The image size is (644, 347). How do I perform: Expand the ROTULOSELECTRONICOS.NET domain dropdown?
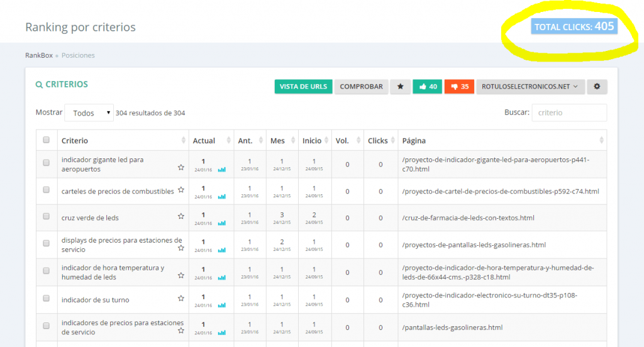point(530,87)
